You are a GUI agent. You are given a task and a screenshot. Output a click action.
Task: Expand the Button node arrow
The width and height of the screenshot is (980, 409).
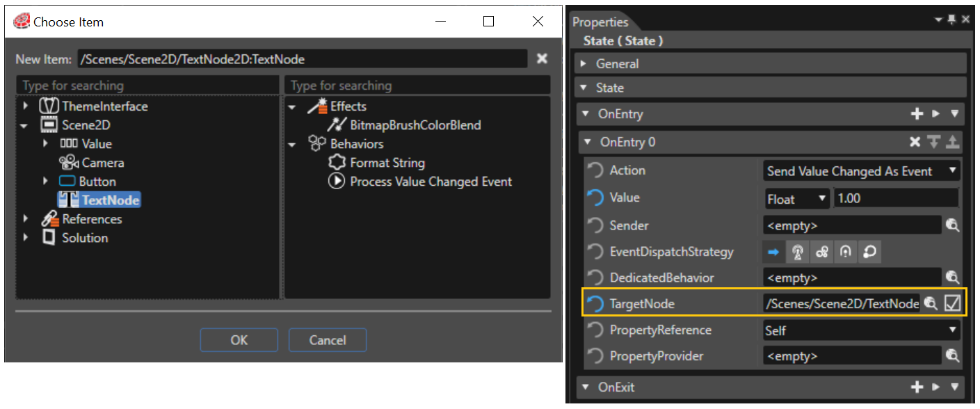click(45, 181)
